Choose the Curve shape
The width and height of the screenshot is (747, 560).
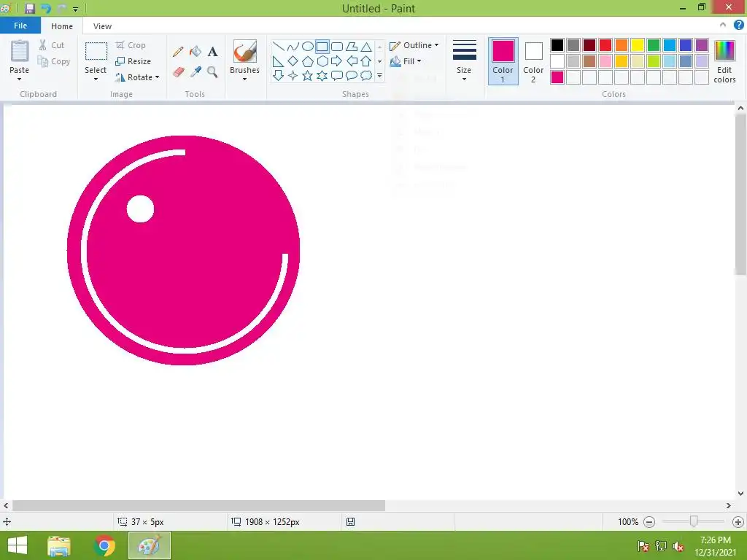(293, 47)
